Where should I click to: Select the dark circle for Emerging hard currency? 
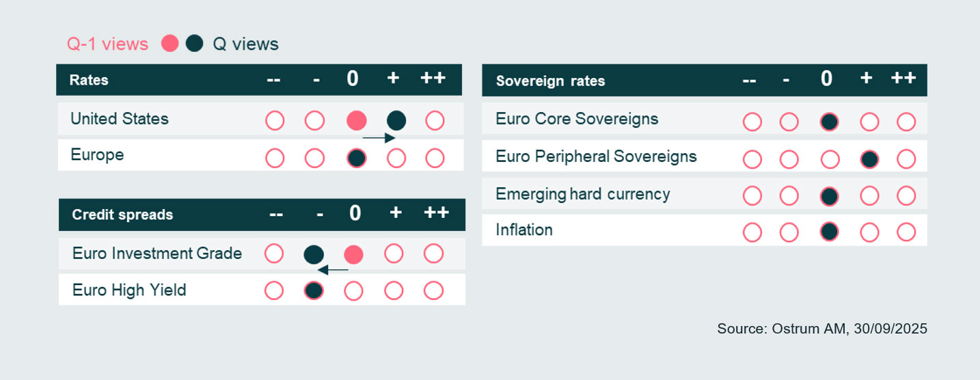829,196
